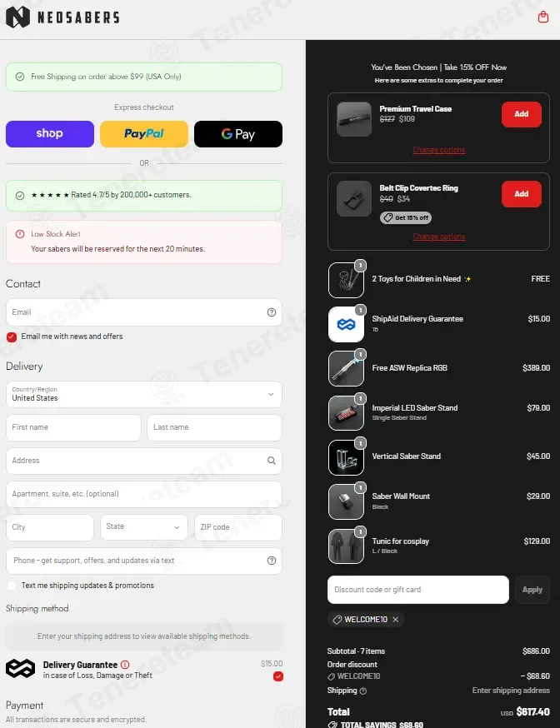Click the address search magnifier icon
Screen dimensions: 560x728
click(272, 461)
